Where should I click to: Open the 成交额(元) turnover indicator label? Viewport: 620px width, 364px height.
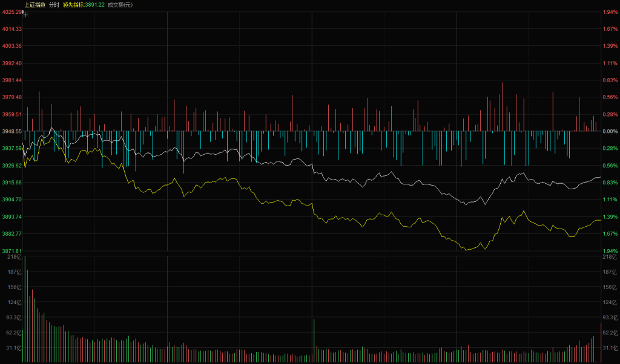(x=120, y=4)
